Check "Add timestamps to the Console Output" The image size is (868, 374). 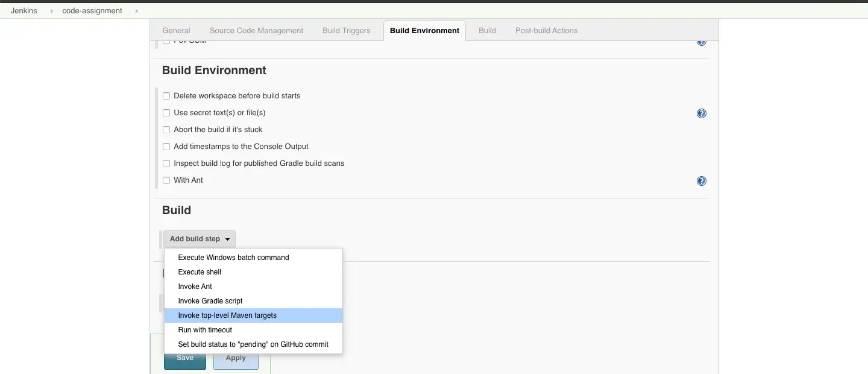click(x=166, y=147)
